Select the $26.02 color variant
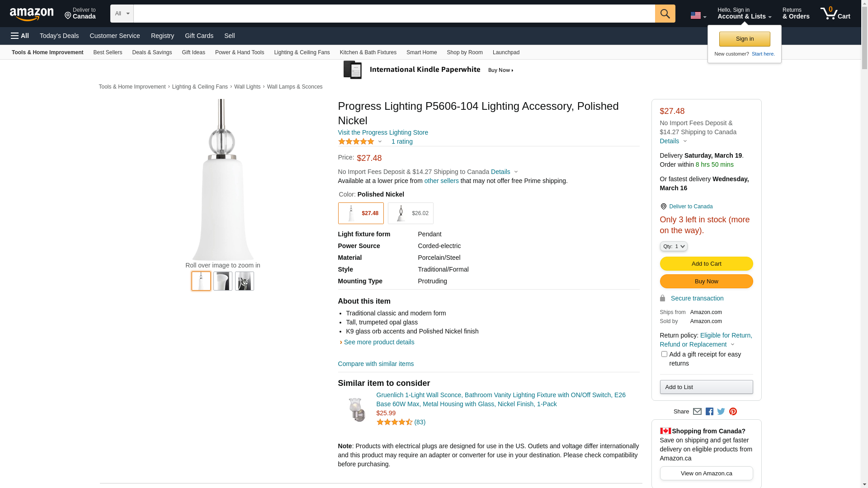868x488 pixels. 410,213
